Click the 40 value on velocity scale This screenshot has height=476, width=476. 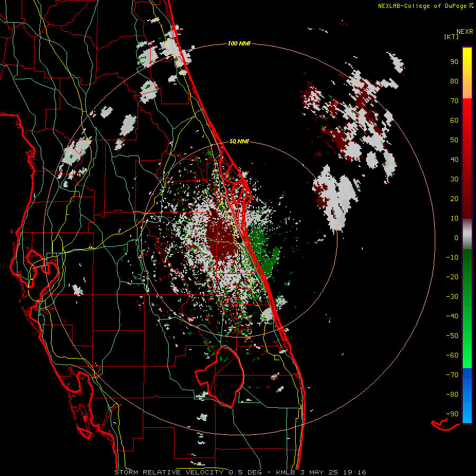click(x=454, y=159)
